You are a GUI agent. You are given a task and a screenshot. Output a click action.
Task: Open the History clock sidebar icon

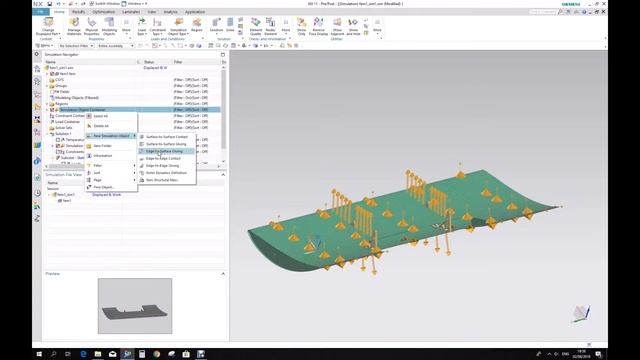[38, 193]
